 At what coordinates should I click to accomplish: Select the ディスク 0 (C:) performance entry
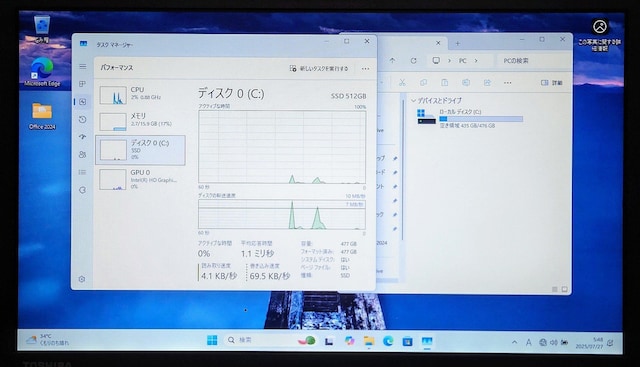coord(141,150)
